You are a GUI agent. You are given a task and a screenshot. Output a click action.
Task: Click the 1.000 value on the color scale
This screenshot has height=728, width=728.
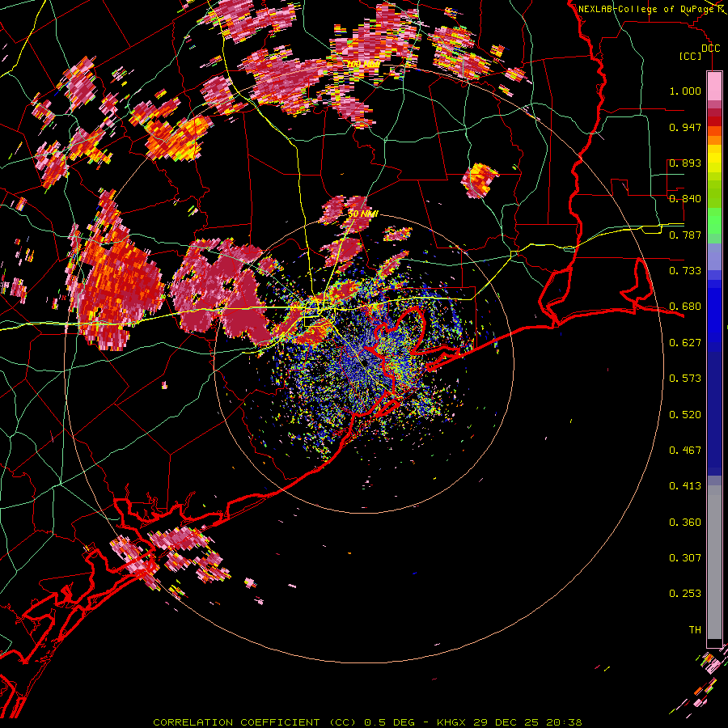tap(685, 91)
